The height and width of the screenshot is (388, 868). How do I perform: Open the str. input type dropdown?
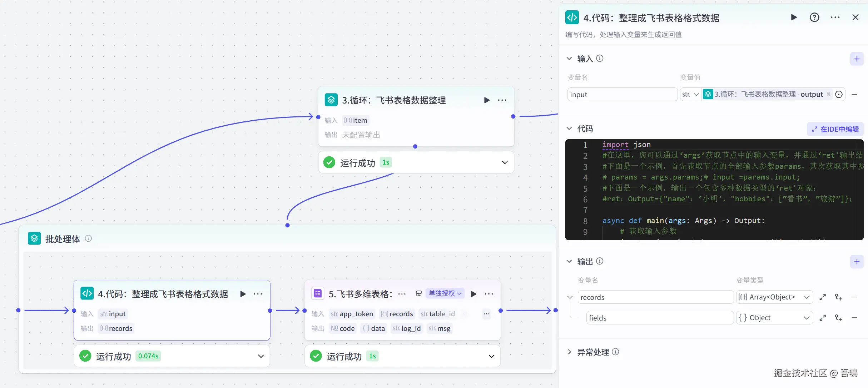(690, 95)
